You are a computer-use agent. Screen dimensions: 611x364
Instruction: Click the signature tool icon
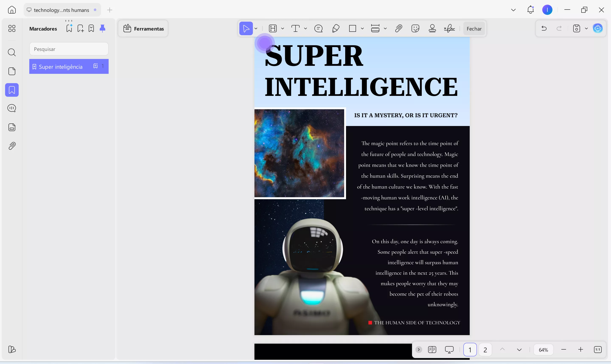(x=449, y=29)
